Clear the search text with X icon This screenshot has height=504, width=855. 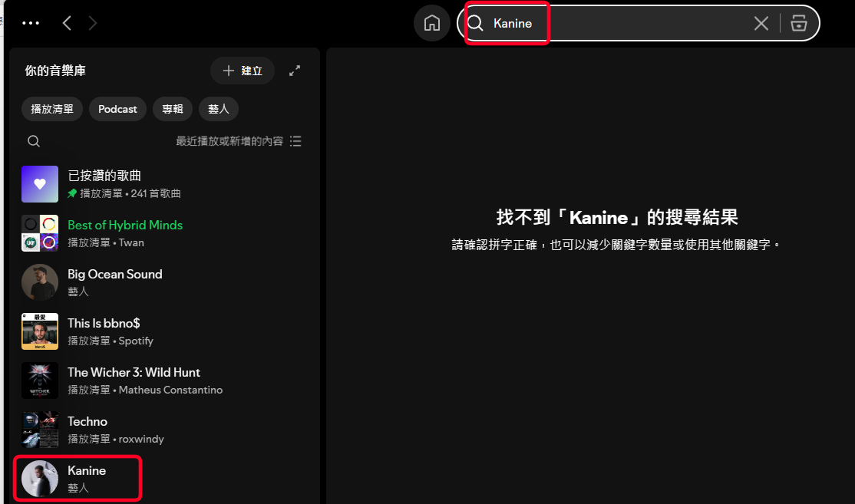[x=761, y=23]
